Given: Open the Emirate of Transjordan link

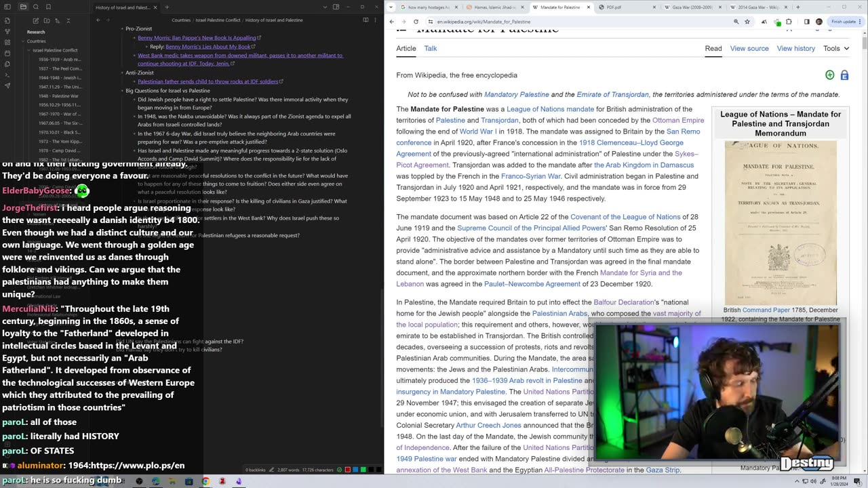Looking at the screenshot, I should click(612, 95).
